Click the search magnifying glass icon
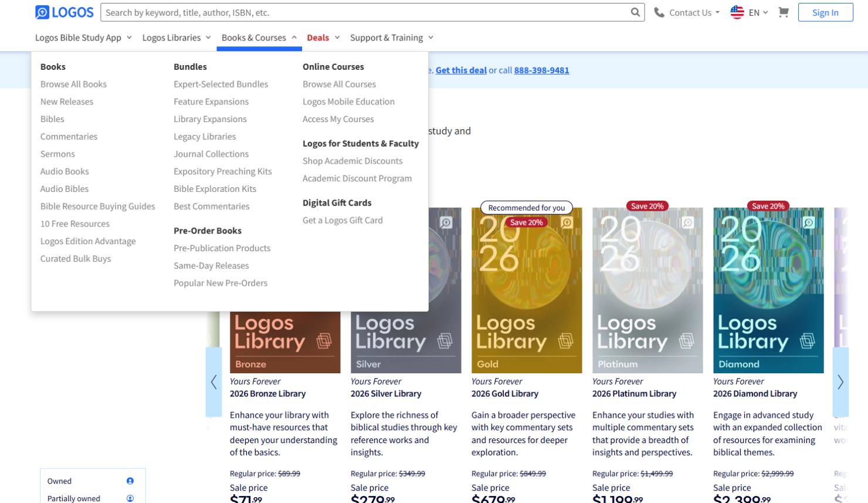 (636, 12)
